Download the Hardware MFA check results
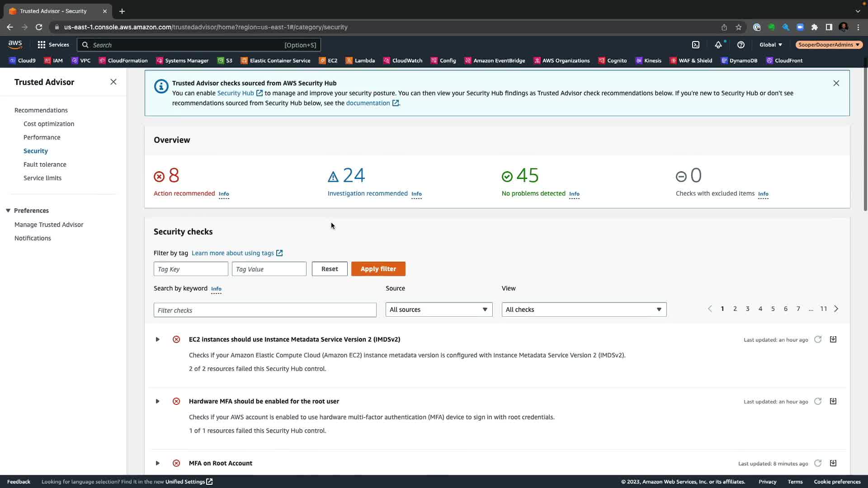868x488 pixels. click(833, 401)
